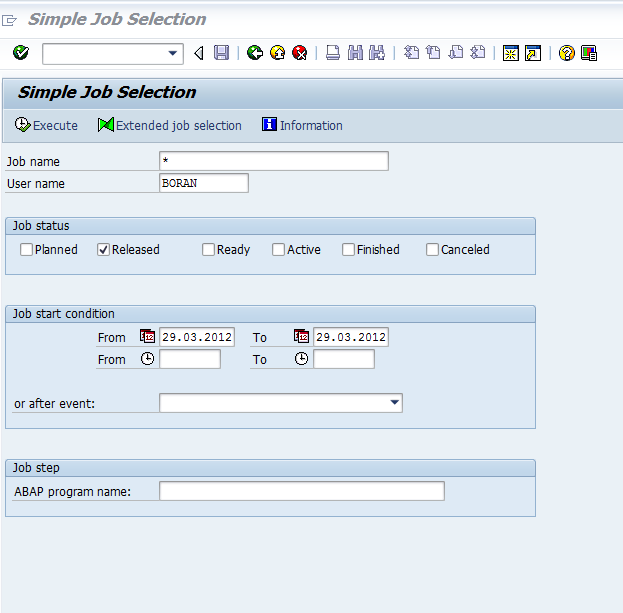Click the green Enter checkmark icon

[21, 53]
